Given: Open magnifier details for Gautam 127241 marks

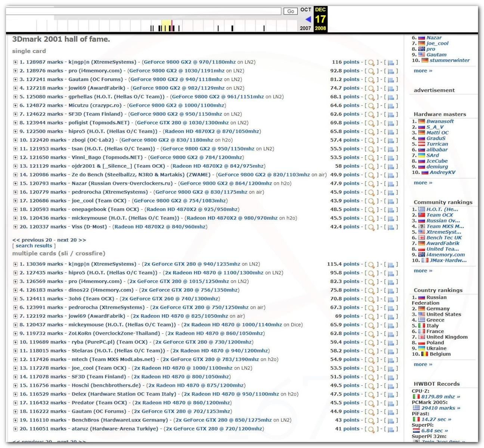Looking at the screenshot, I should point(371,80).
